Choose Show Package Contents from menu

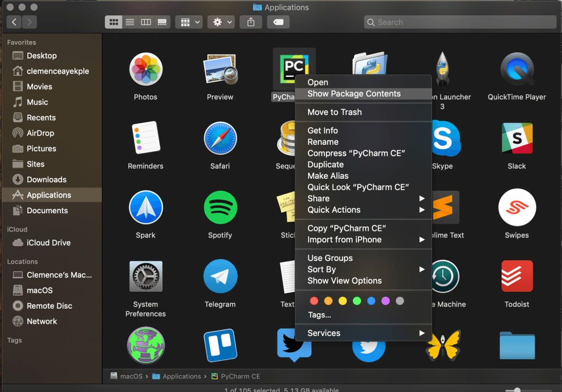(354, 94)
